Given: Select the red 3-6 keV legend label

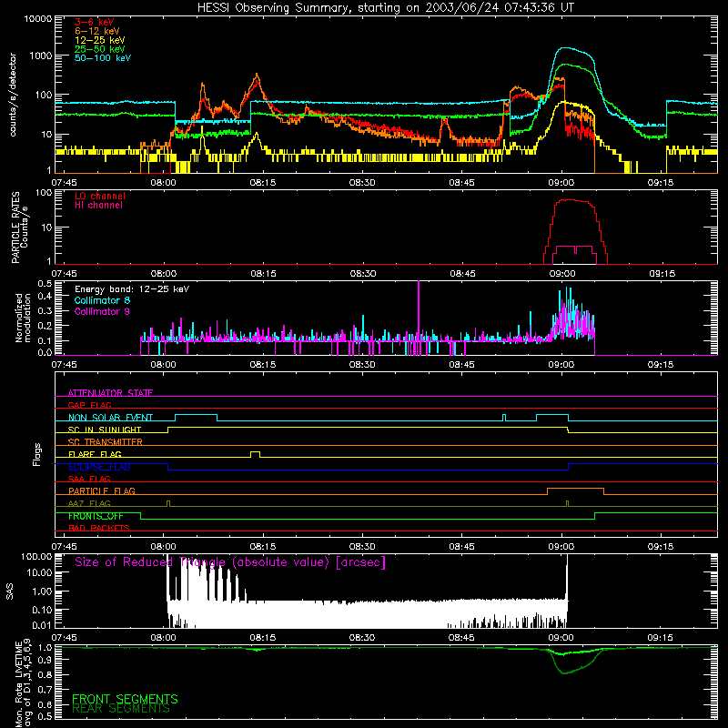Looking at the screenshot, I should (x=95, y=22).
